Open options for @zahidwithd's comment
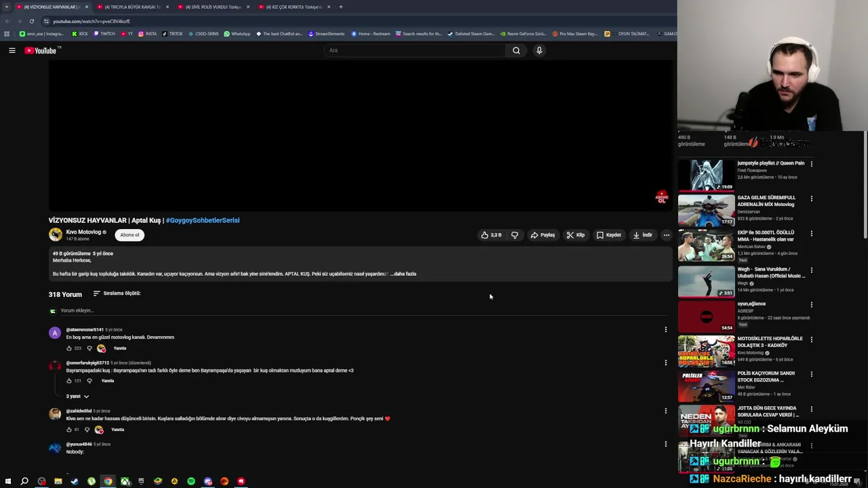The width and height of the screenshot is (868, 488). [x=666, y=411]
